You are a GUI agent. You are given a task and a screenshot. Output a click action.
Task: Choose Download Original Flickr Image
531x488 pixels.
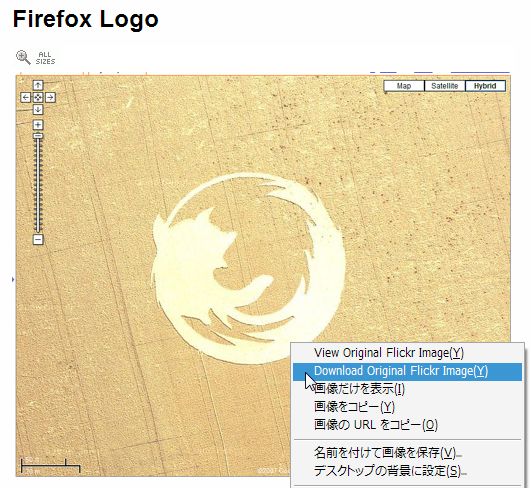(407, 371)
